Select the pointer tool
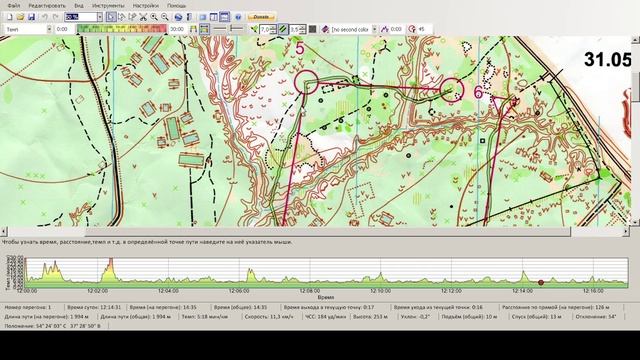Viewport: 640px width, 360px height. coord(111,17)
